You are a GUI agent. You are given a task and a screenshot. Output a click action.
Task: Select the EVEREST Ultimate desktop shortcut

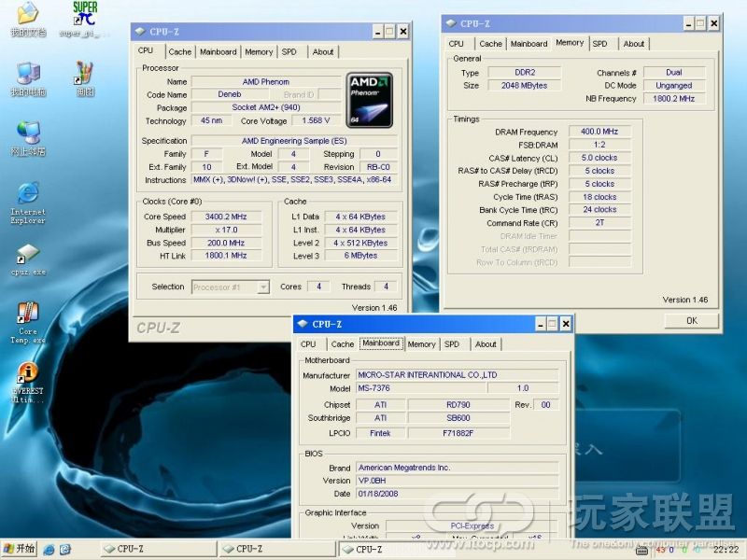(28, 383)
